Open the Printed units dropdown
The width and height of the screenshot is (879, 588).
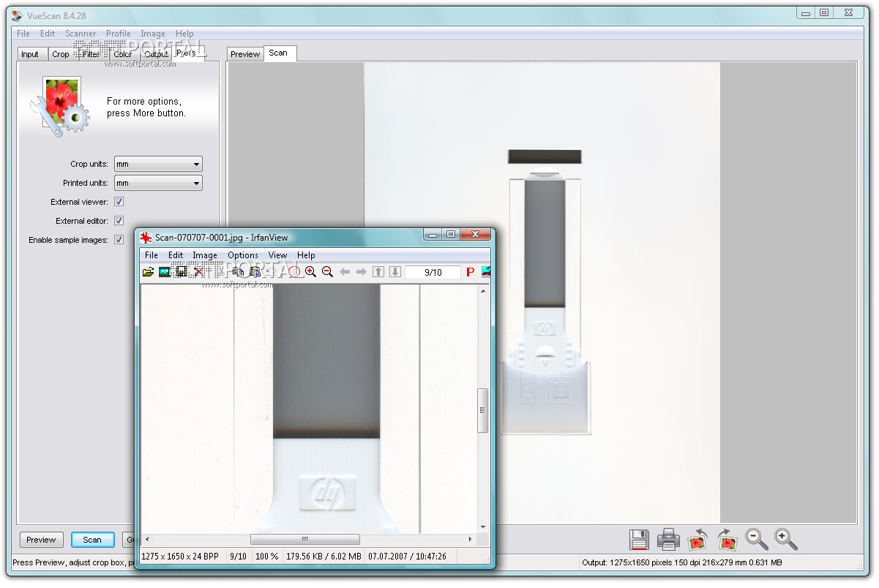click(158, 184)
